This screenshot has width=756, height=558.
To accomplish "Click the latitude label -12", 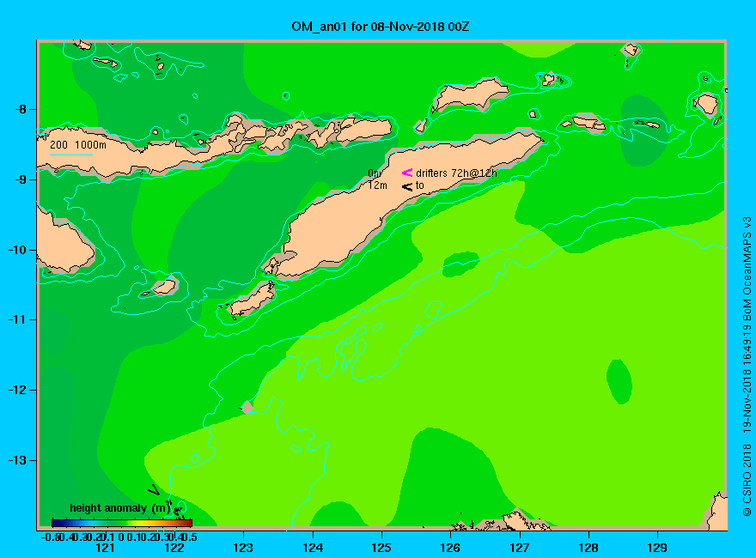I will point(17,390).
